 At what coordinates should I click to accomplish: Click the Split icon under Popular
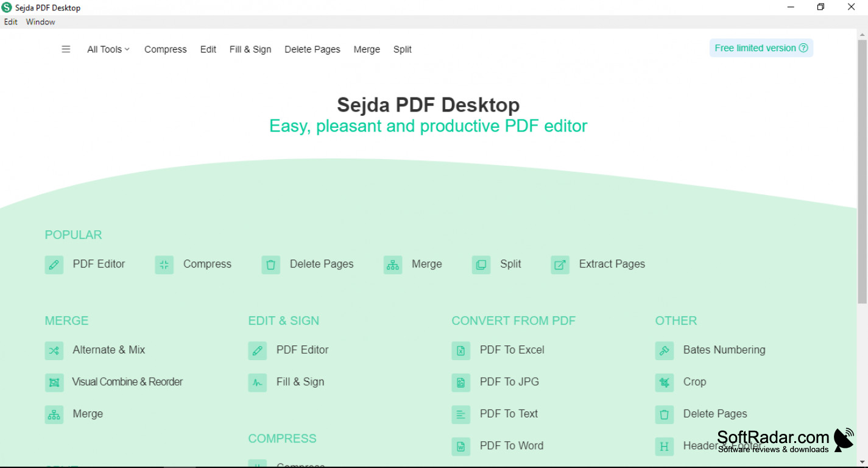tap(481, 264)
